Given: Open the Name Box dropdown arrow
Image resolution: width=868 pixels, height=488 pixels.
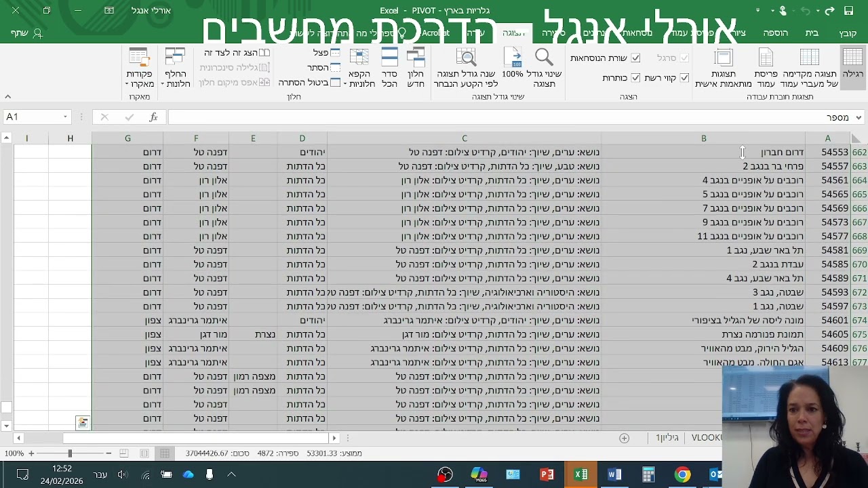Looking at the screenshot, I should (65, 117).
